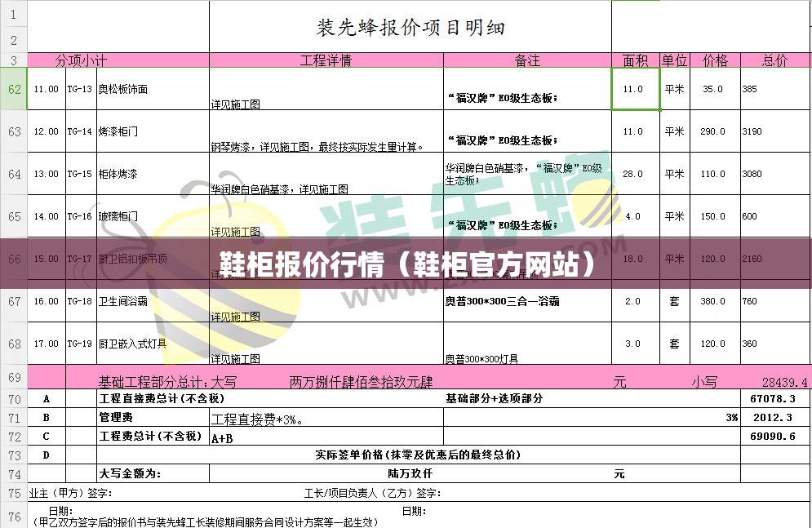The image size is (812, 528).
Task: Click the total cell 360
Action: [x=775, y=344]
